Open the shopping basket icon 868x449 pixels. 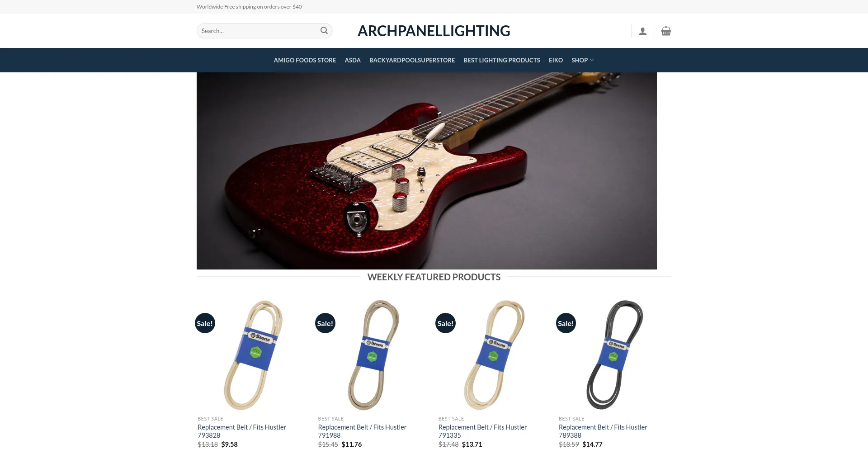[x=666, y=31]
